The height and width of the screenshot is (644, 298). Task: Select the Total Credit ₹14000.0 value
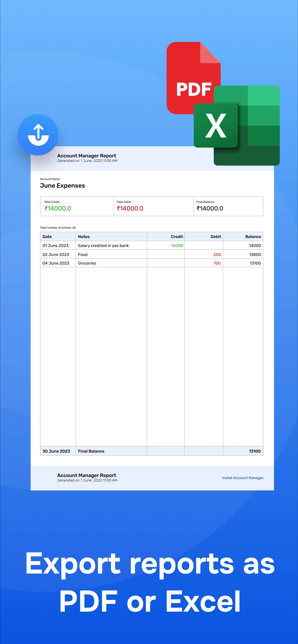point(58,208)
